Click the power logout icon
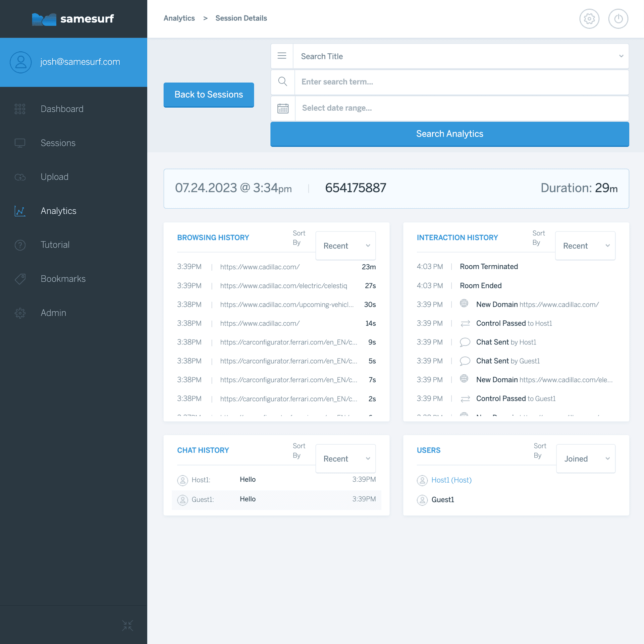Viewport: 644px width, 644px height. point(618,19)
